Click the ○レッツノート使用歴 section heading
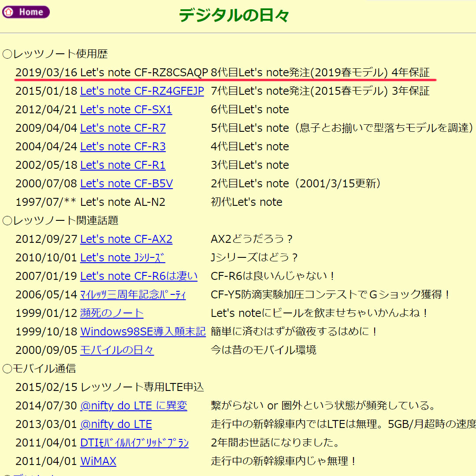The image size is (476, 476). pyautogui.click(x=55, y=54)
